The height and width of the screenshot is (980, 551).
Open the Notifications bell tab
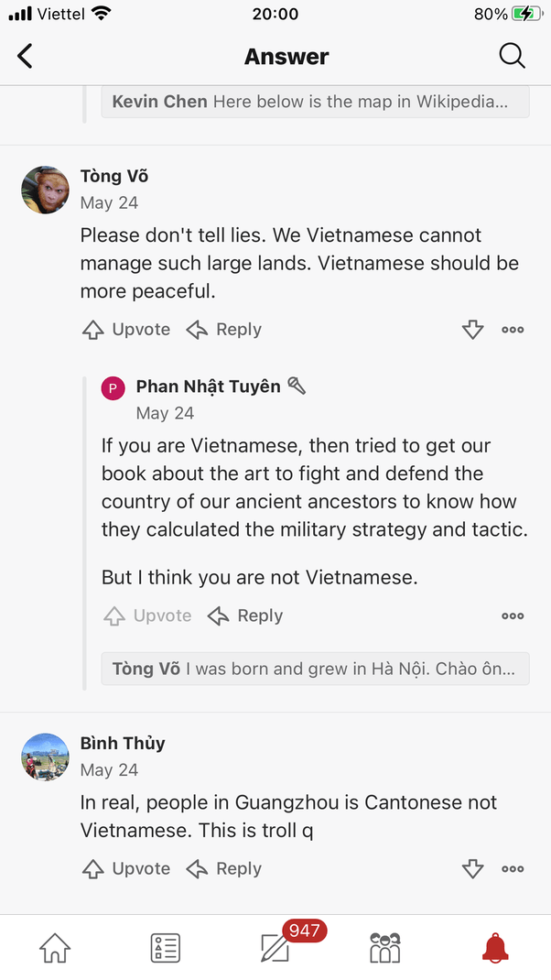click(495, 948)
